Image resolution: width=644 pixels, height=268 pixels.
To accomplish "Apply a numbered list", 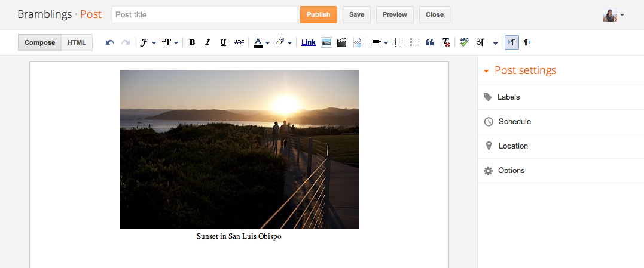I will [399, 42].
